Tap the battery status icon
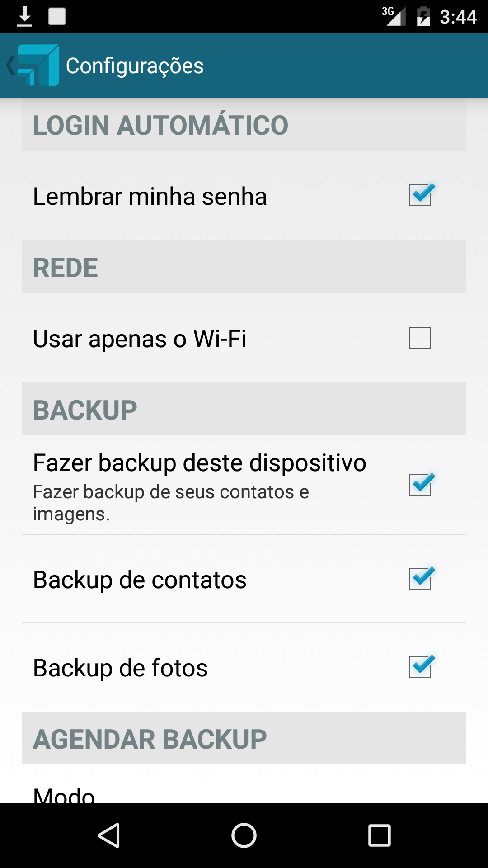Viewport: 488px width, 868px height. coord(423,17)
